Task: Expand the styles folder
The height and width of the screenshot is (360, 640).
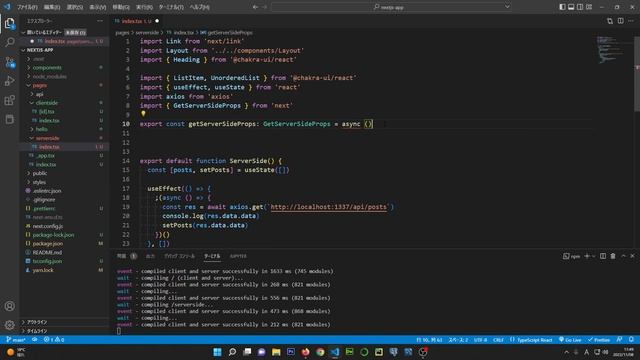Action: (39, 182)
